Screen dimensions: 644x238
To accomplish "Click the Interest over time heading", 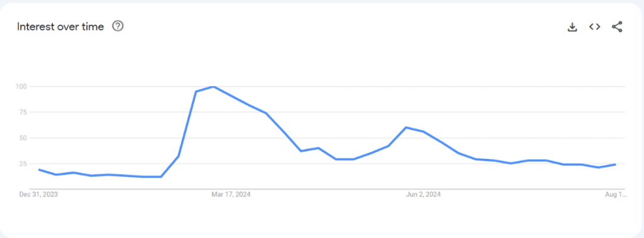I will coord(60,26).
